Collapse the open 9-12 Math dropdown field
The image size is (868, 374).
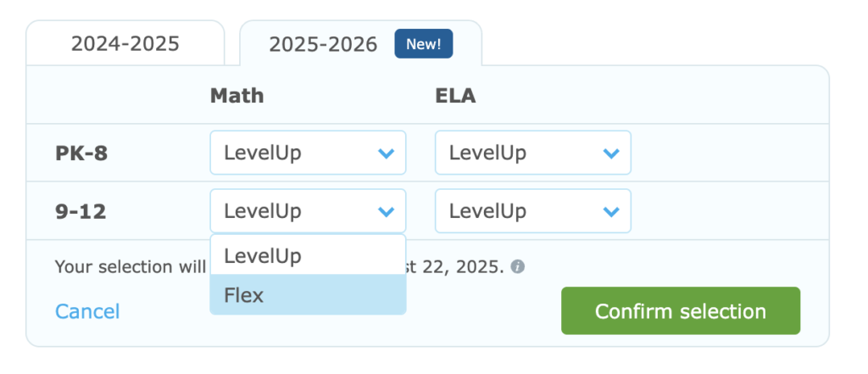point(308,210)
